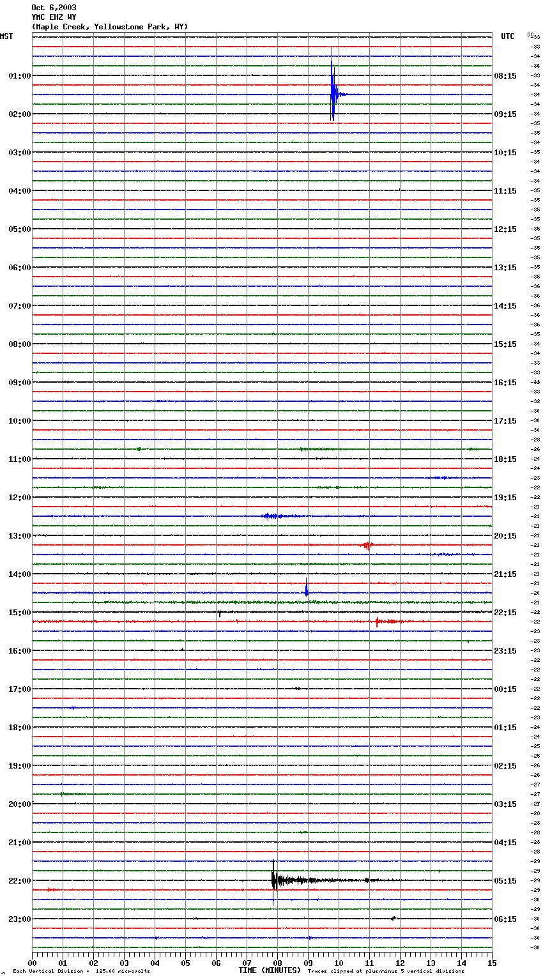Click the 04:15 UTC time label
Viewport: 543px width, 980px height.
coord(505,843)
